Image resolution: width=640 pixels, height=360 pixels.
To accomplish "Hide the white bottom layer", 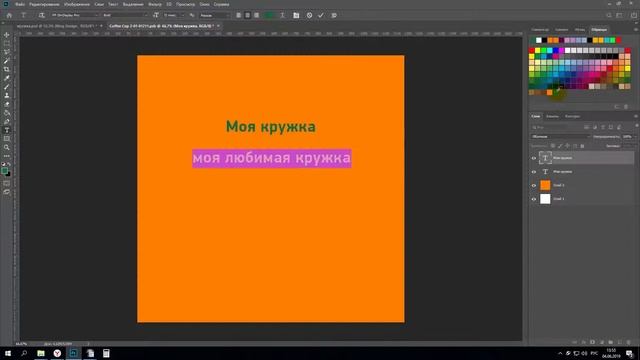I will tap(534, 199).
